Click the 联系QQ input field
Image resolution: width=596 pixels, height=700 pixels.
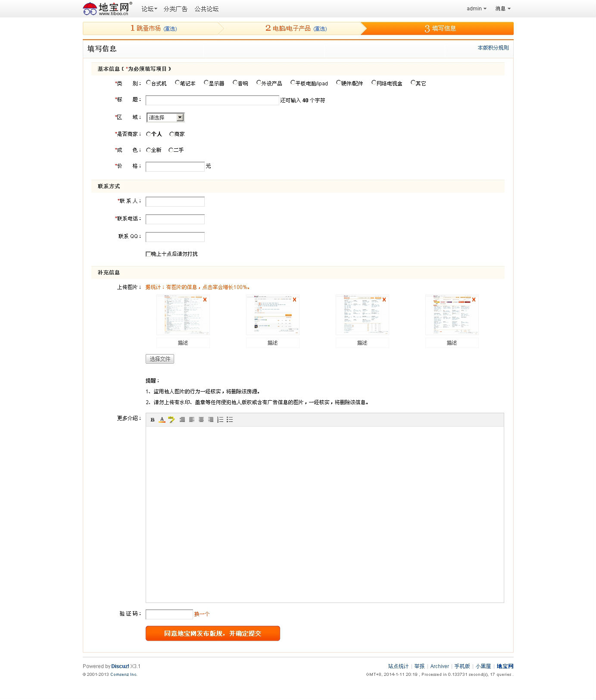coord(175,237)
